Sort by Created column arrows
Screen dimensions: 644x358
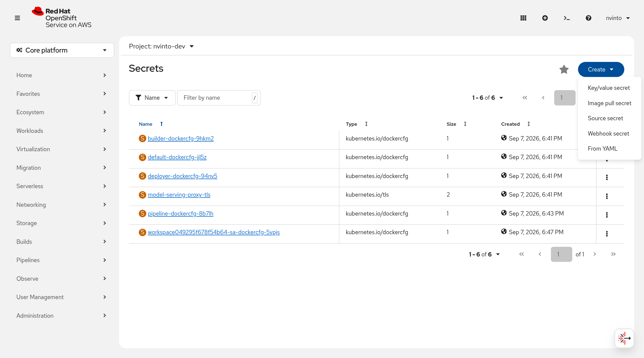click(529, 124)
